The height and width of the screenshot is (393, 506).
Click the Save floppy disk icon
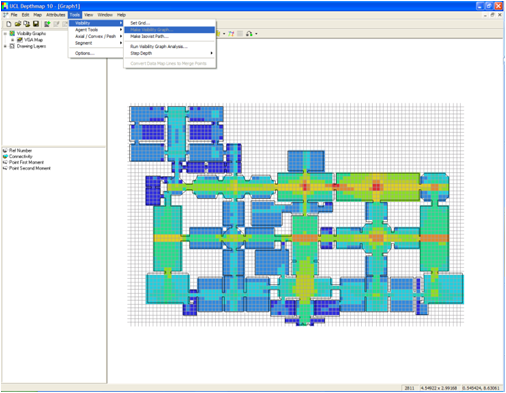pos(36,24)
